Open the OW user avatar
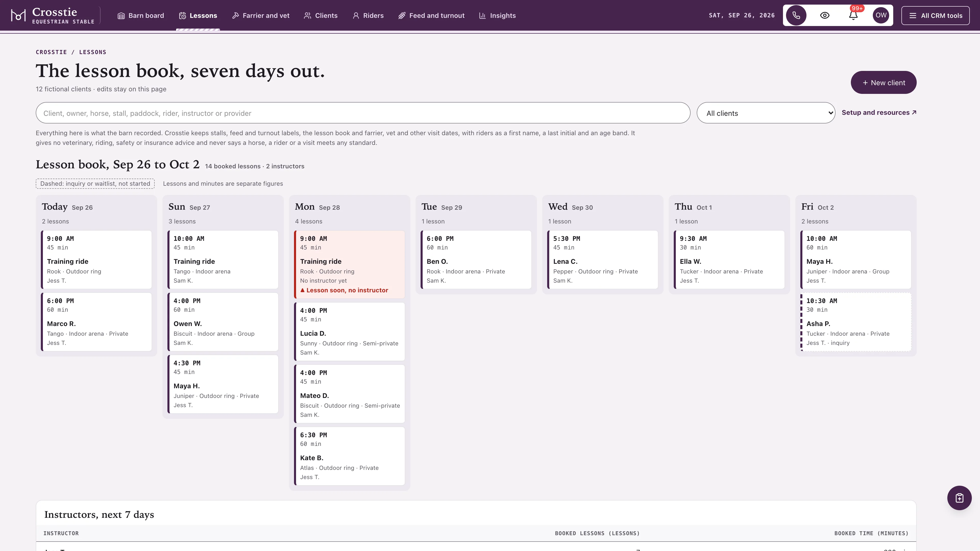Image resolution: width=980 pixels, height=551 pixels. (881, 16)
